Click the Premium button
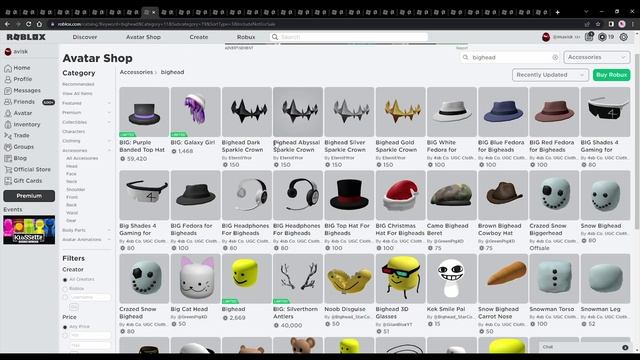 (x=29, y=196)
